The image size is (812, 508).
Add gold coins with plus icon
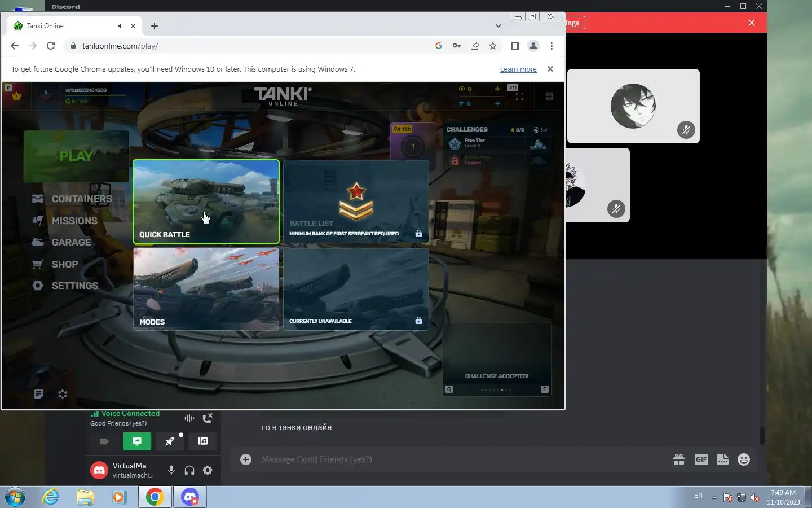(x=497, y=89)
